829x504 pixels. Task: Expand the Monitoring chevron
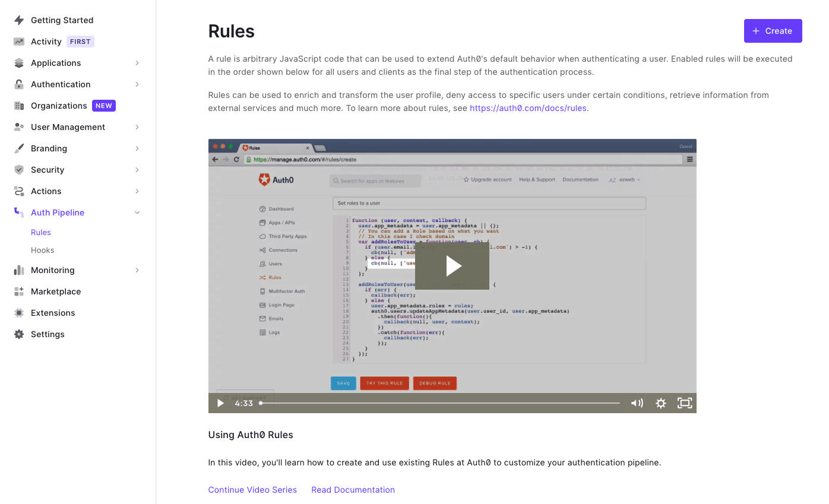click(137, 270)
